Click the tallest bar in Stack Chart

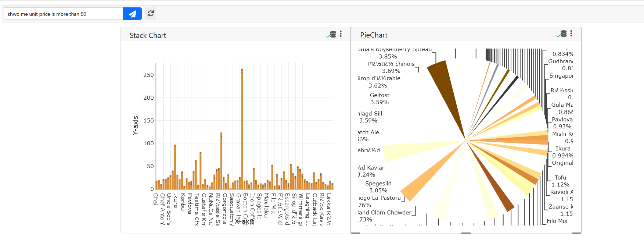(x=242, y=129)
